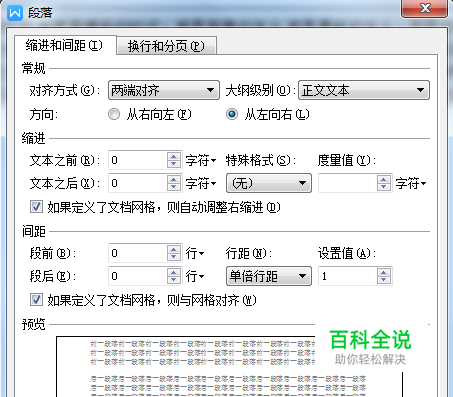Increase the 度量值 value

point(384,179)
